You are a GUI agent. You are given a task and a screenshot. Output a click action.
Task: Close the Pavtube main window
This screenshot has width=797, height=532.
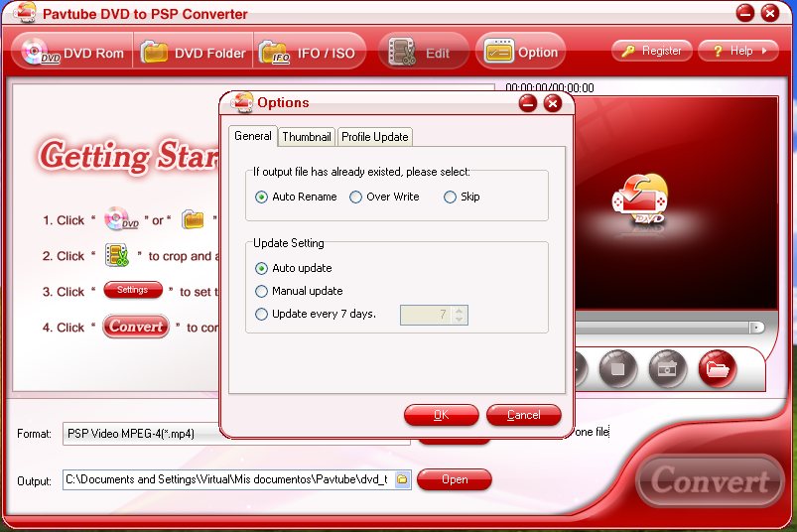pos(770,13)
